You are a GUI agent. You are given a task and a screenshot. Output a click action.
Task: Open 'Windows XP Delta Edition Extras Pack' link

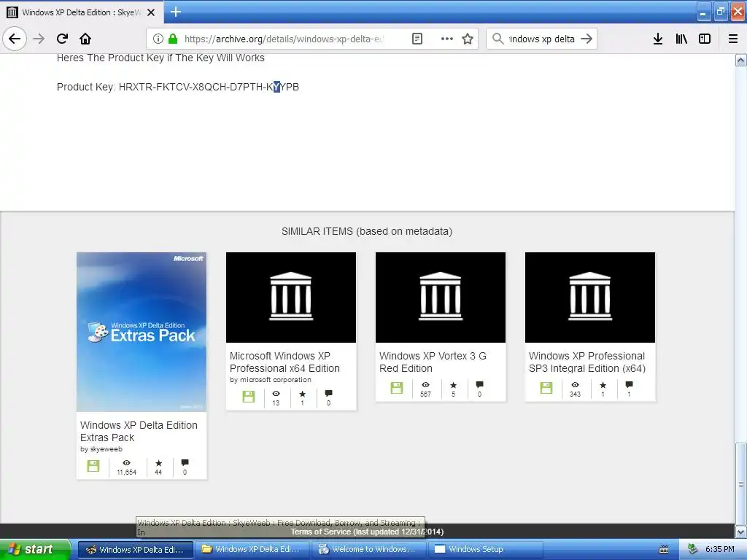coord(139,431)
